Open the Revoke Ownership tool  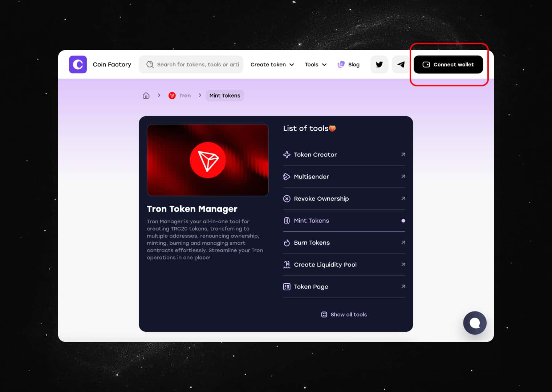(344, 199)
